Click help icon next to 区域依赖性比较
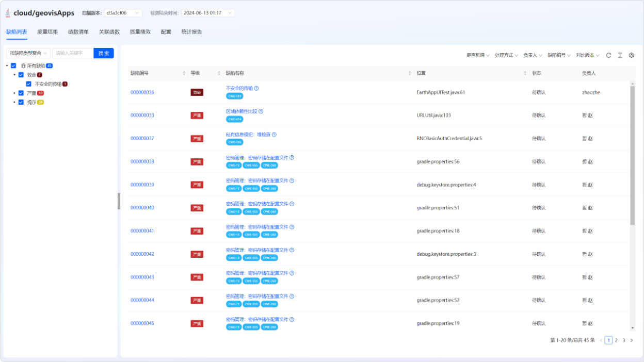644x362 pixels. click(261, 111)
